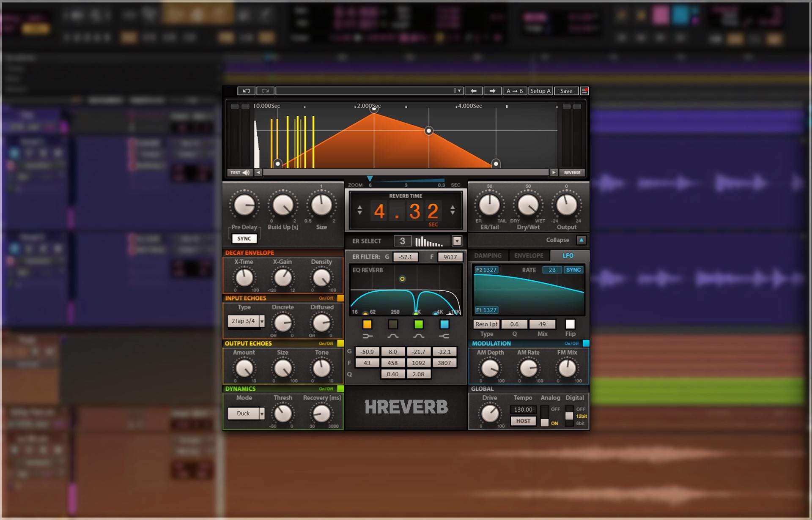Toggle Modulation On/Off indicator
This screenshot has width=812, height=520.
click(586, 343)
